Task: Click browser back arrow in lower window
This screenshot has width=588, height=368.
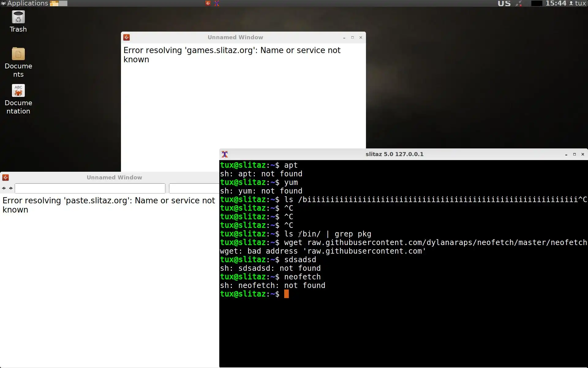Action: tap(4, 188)
